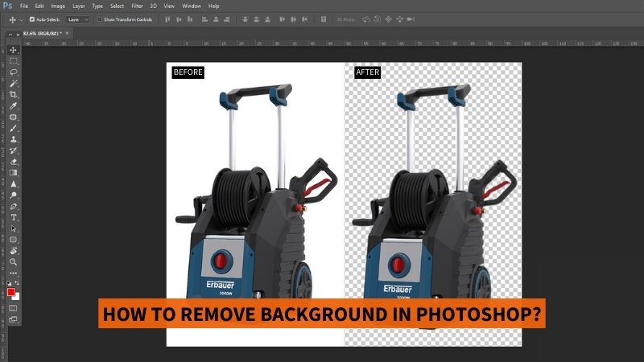Viewport: 644px width, 362px height.
Task: Click the first alignment icon in options bar
Action: 167,19
